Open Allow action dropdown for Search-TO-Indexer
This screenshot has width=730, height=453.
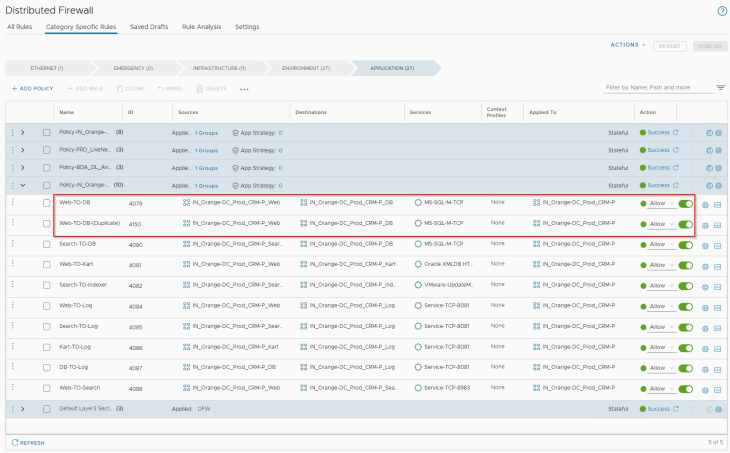point(661,286)
